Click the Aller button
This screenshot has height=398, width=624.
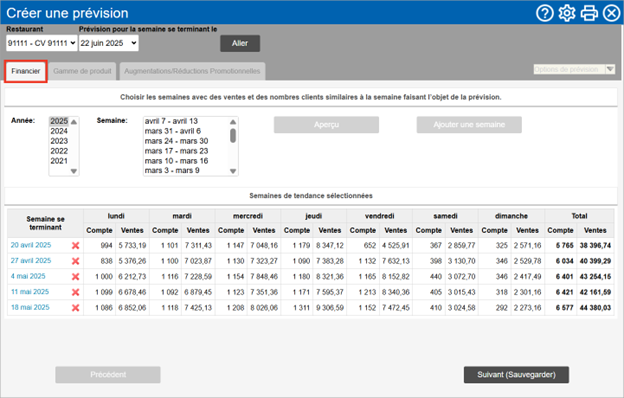point(240,43)
